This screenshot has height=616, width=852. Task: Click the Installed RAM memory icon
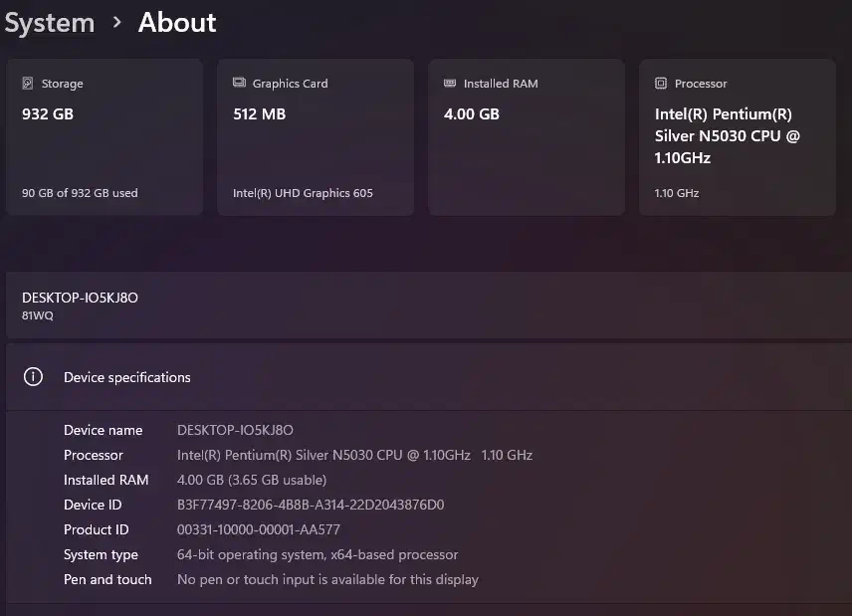point(450,84)
